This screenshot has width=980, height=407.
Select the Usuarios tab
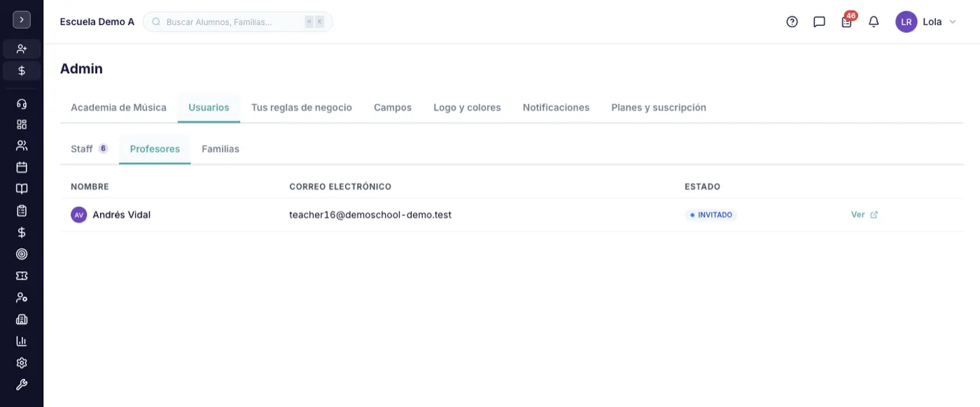click(x=209, y=108)
